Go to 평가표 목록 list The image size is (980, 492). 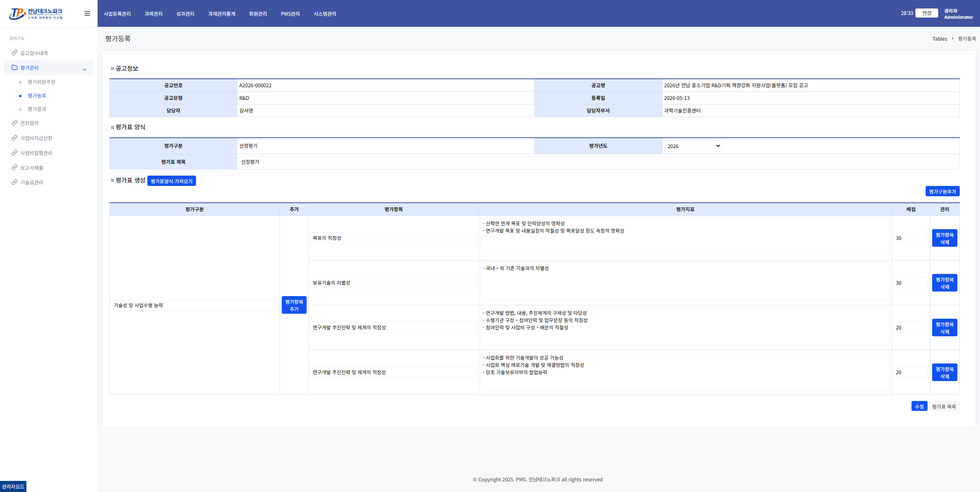tap(944, 406)
